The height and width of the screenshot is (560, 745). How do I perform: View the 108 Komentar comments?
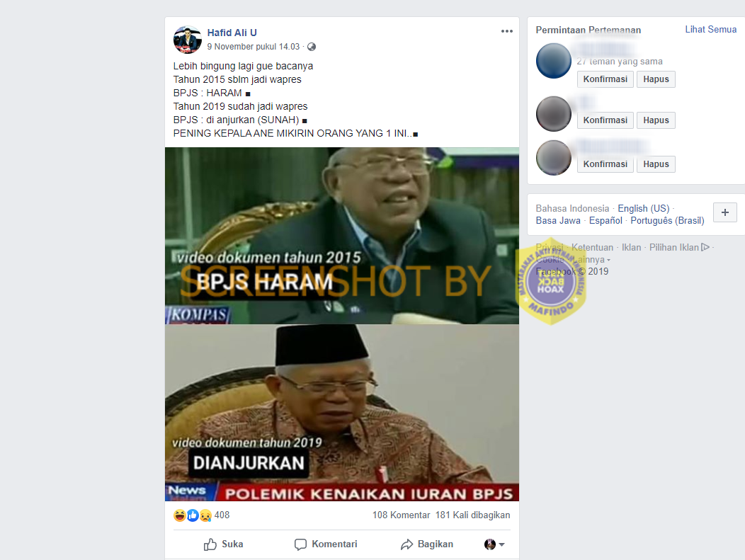click(401, 515)
